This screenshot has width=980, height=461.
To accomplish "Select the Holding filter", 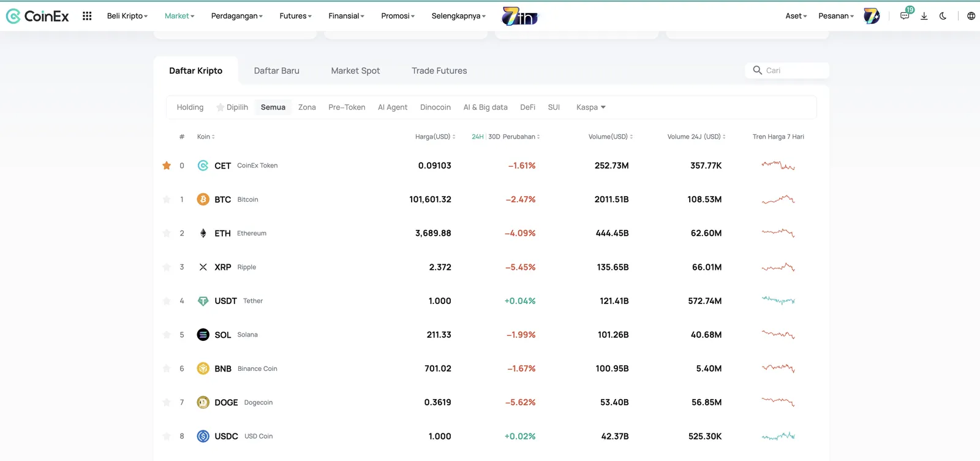I will click(x=190, y=107).
